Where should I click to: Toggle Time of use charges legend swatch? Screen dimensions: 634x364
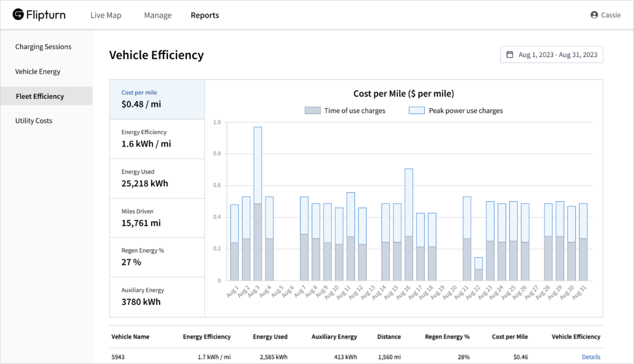[313, 111]
